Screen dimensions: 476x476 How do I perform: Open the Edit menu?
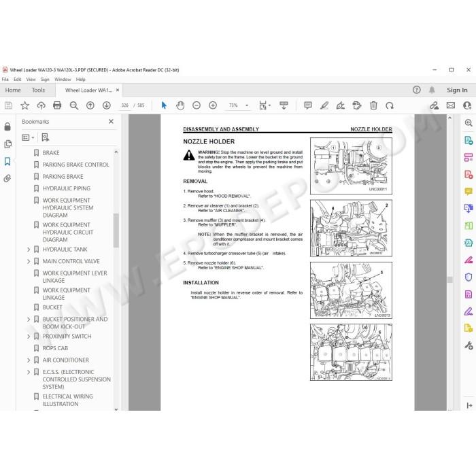click(17, 80)
